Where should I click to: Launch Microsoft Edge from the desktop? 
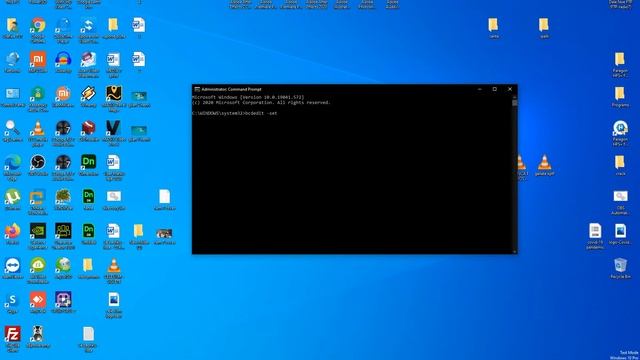[x=13, y=167]
